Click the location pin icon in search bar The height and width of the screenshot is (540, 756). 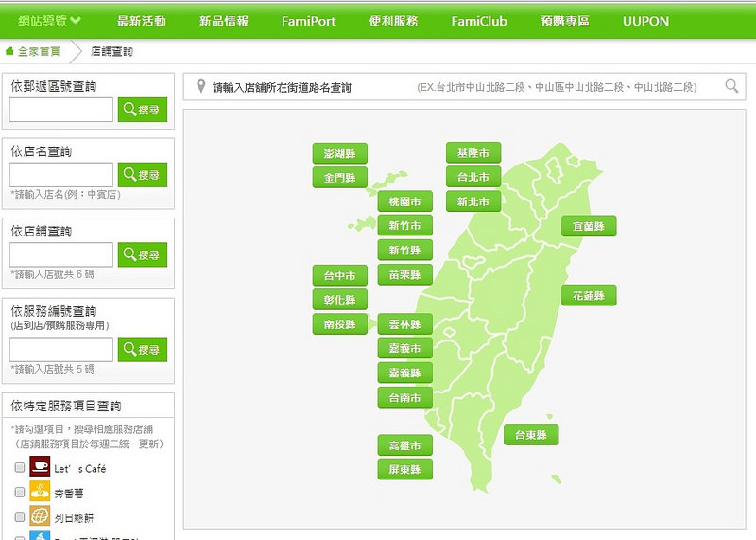coord(200,87)
